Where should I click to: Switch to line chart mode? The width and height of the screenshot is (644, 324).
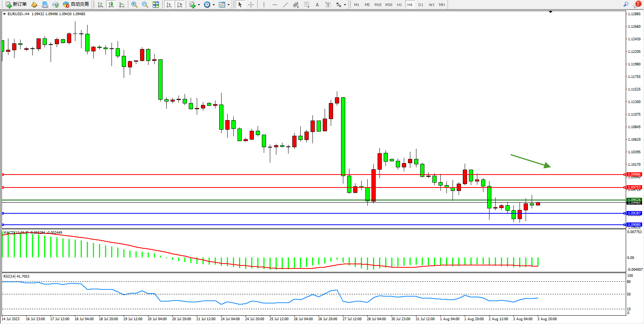pyautogui.click(x=122, y=5)
